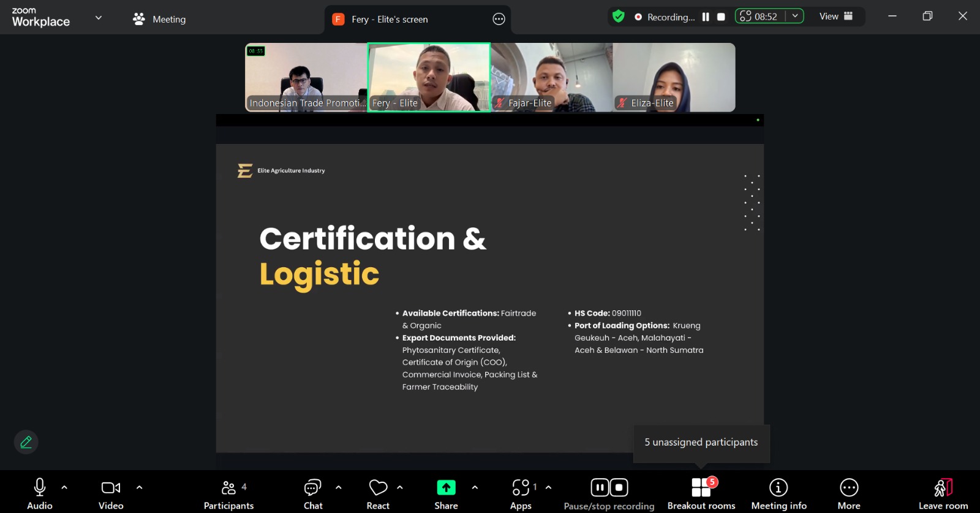Screen dimensions: 980x513
Task: Open the Participants panel
Action: [228, 493]
